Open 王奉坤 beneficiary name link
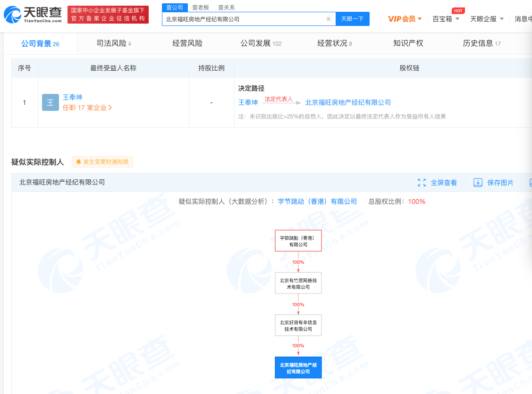 (73, 97)
